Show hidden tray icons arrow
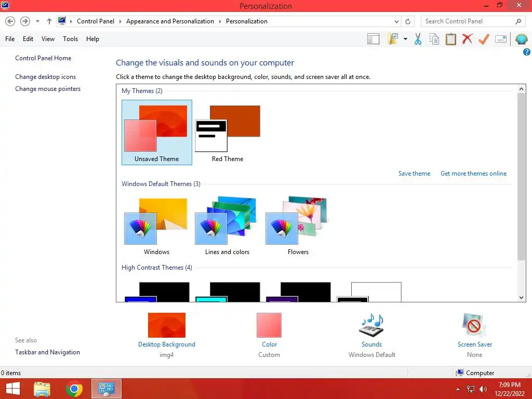This screenshot has height=399, width=532. [458, 389]
